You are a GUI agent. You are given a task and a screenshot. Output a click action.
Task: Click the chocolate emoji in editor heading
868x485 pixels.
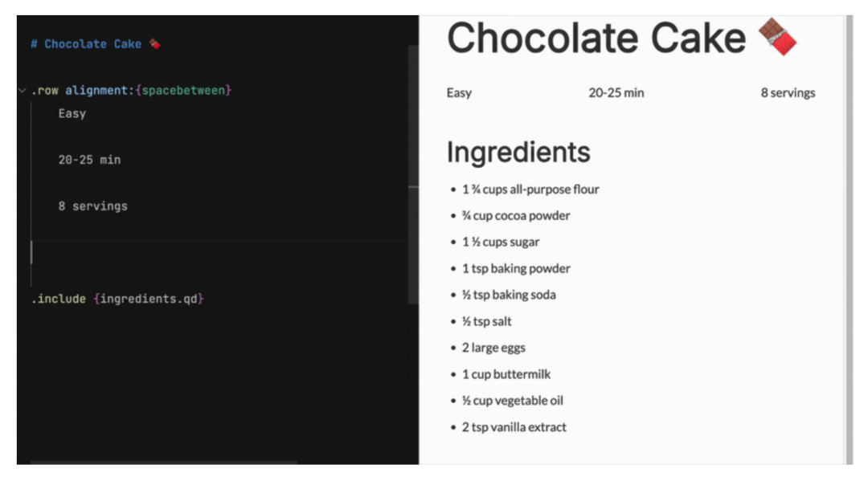point(155,43)
